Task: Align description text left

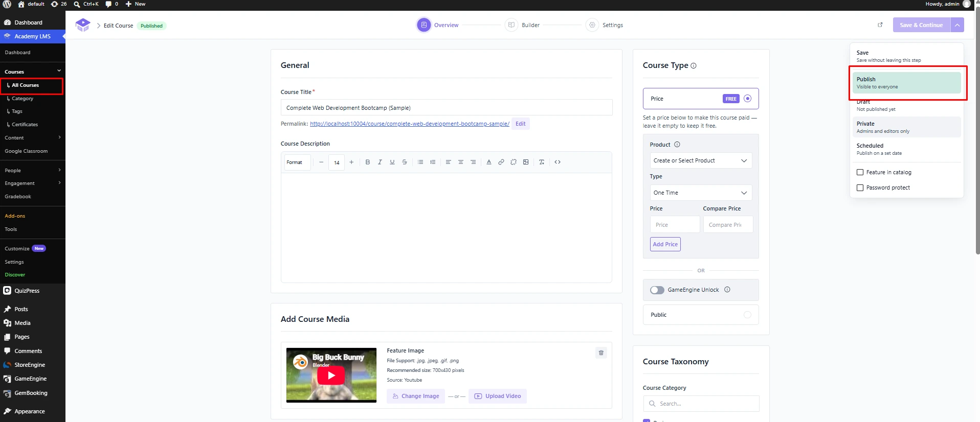Action: coord(448,162)
